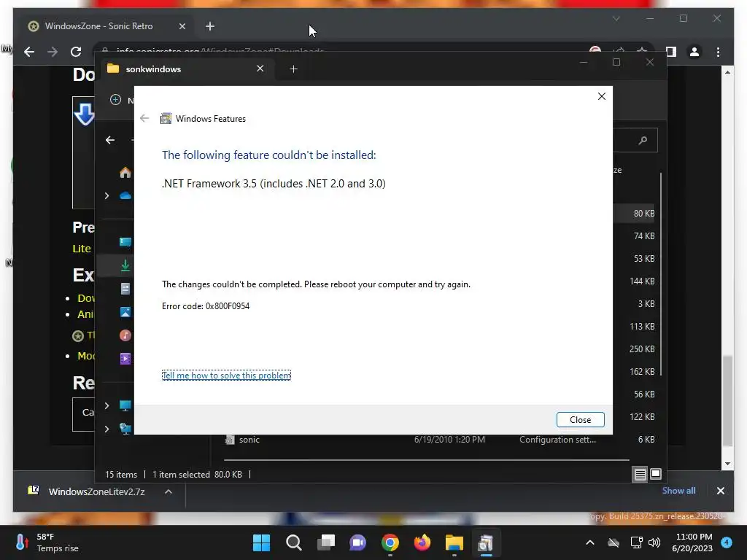The height and width of the screenshot is (560, 747).
Task: Open Google Chrome from taskbar
Action: (x=390, y=542)
